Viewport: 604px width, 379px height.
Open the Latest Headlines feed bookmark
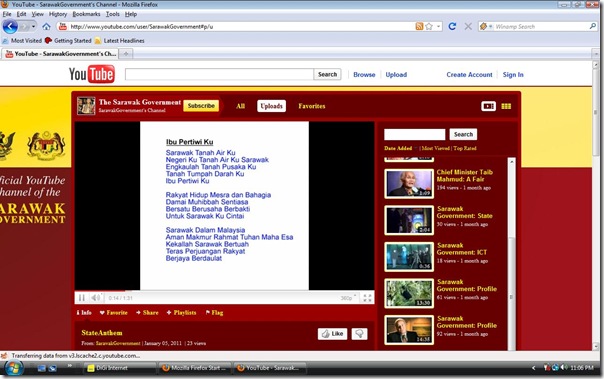[120, 40]
